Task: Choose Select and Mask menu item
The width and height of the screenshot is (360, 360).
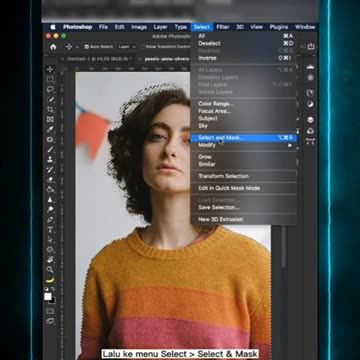Action: click(x=243, y=138)
